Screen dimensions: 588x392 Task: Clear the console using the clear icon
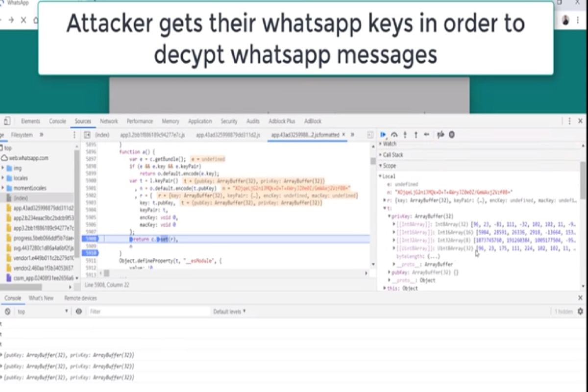click(7, 311)
